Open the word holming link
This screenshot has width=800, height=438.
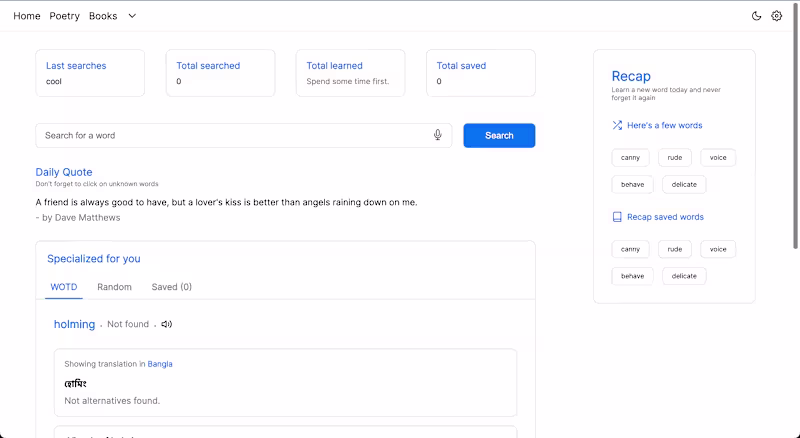click(74, 324)
